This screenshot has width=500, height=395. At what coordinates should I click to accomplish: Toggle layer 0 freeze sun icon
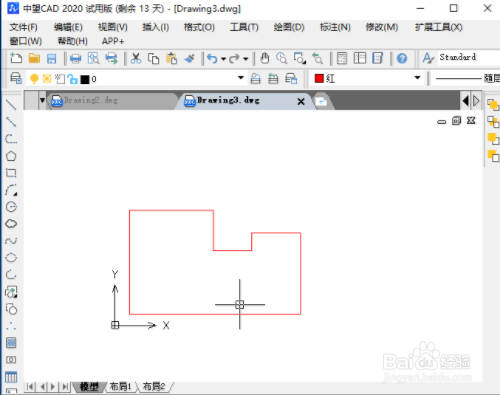point(47,79)
